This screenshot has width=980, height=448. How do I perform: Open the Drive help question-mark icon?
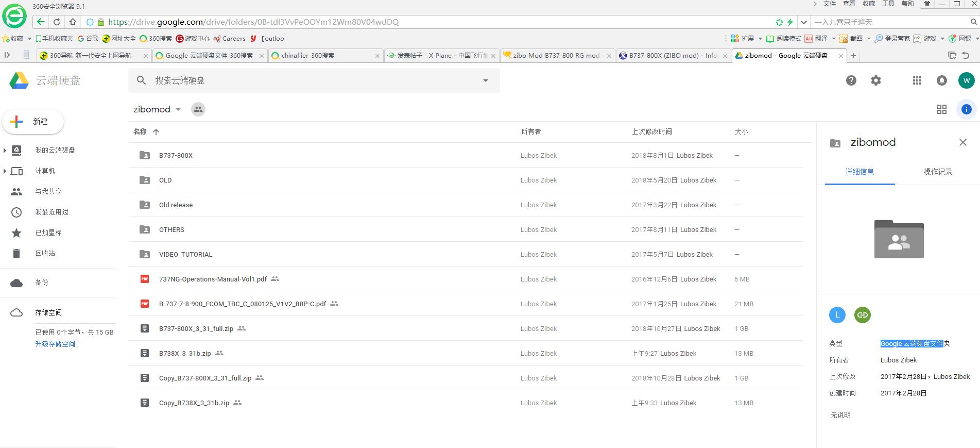(851, 80)
